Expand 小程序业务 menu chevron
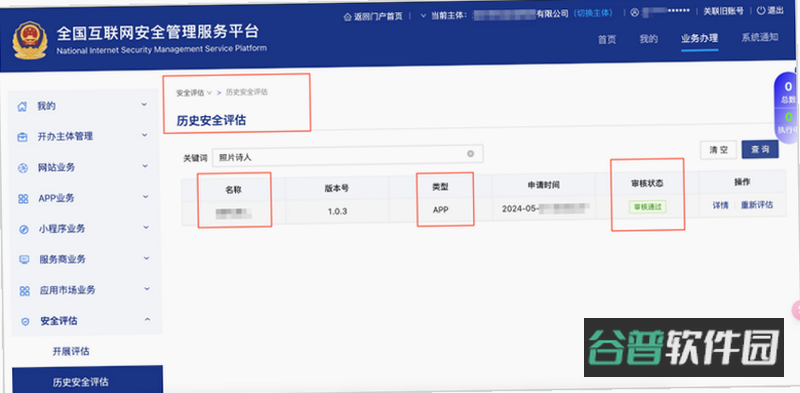Viewport: 800px width, 393px height. click(x=146, y=227)
